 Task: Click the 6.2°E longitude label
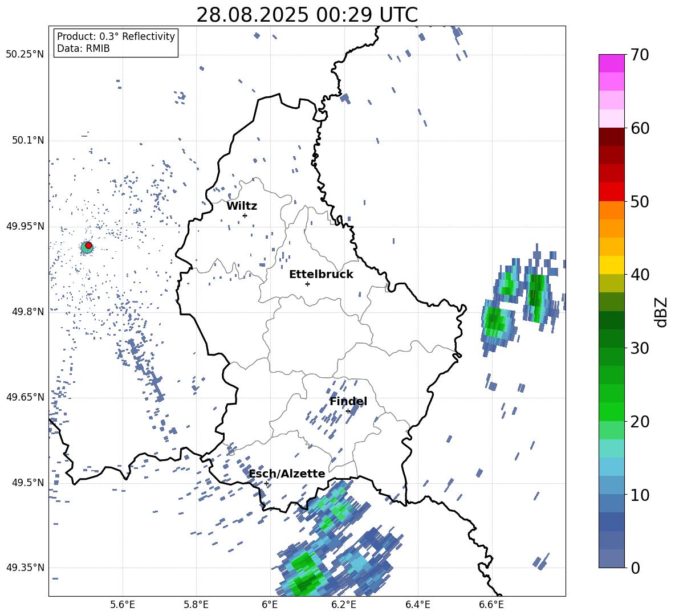click(344, 605)
